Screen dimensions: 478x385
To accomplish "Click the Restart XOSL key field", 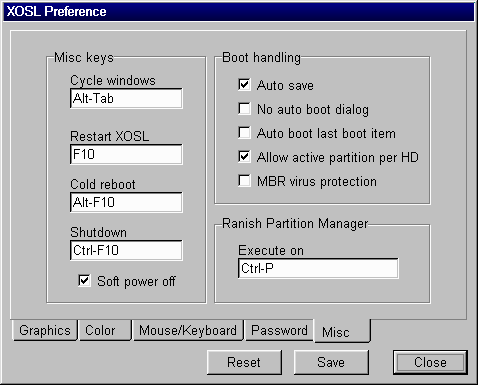I will click(x=126, y=154).
